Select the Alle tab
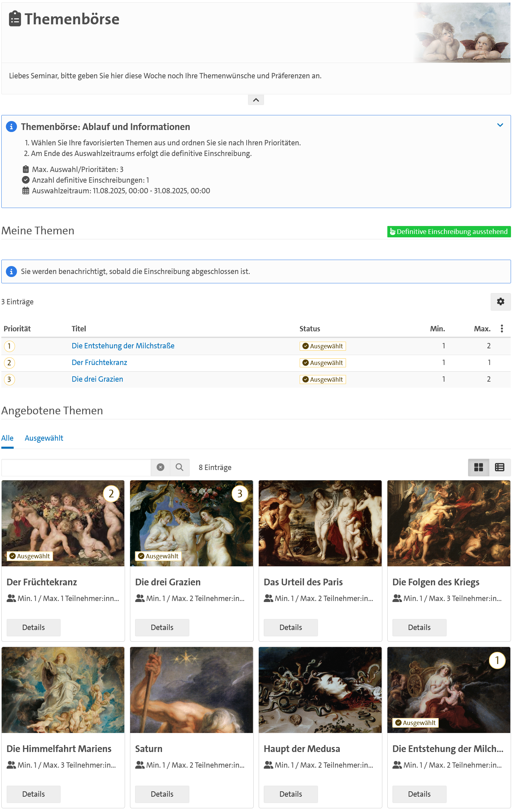The image size is (513, 812). (7, 438)
